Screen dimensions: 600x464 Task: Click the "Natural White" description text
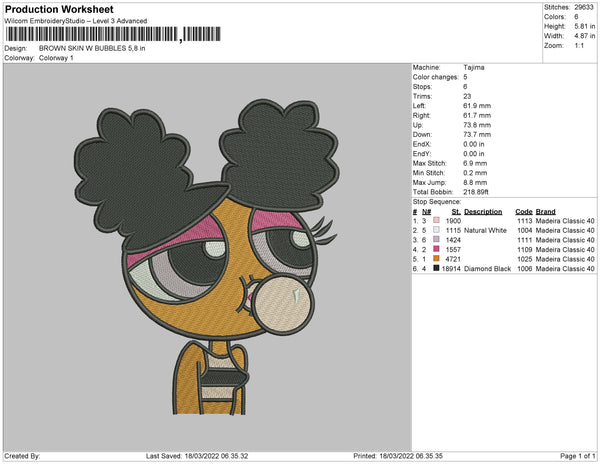click(x=485, y=230)
